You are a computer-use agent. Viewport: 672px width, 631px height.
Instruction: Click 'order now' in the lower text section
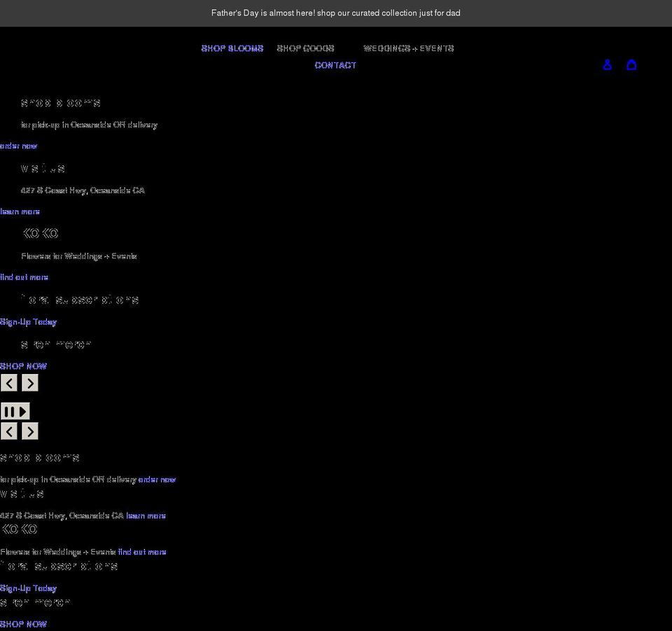point(156,479)
